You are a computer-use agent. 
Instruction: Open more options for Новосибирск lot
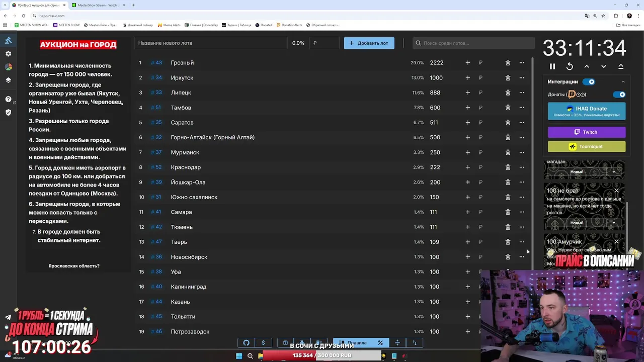click(x=522, y=257)
